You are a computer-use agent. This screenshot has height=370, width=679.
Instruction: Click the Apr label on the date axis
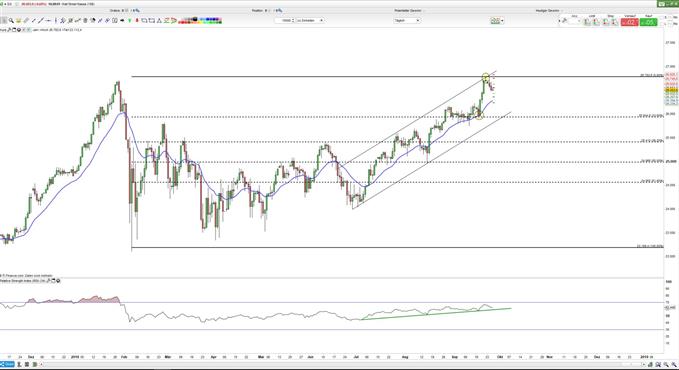tap(213, 357)
